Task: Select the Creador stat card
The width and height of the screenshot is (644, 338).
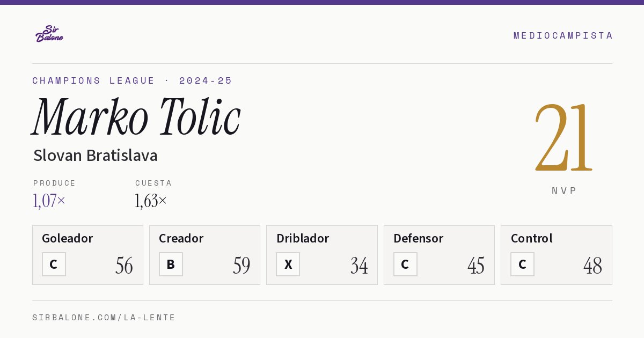Action: tap(204, 255)
